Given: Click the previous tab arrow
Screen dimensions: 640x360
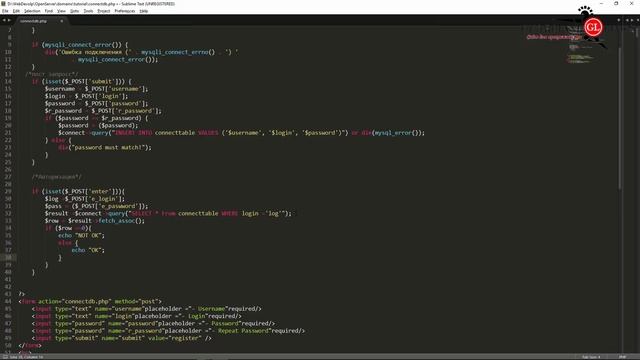Looking at the screenshot, I should pyautogui.click(x=4, y=20).
